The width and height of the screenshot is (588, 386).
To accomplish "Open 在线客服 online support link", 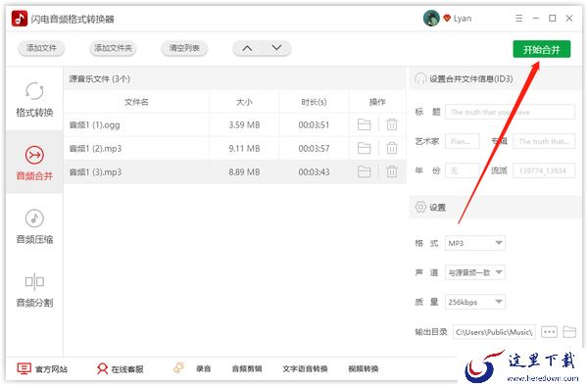I will pyautogui.click(x=120, y=368).
